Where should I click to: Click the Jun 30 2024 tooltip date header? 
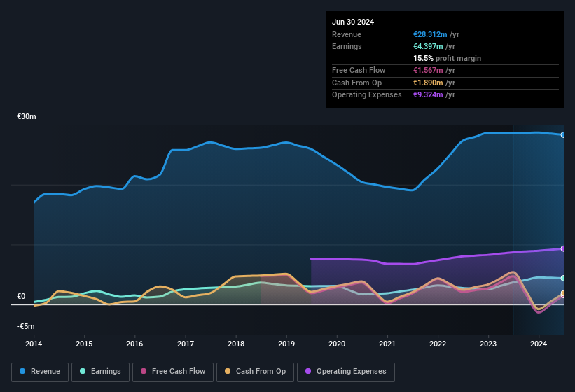(x=353, y=22)
